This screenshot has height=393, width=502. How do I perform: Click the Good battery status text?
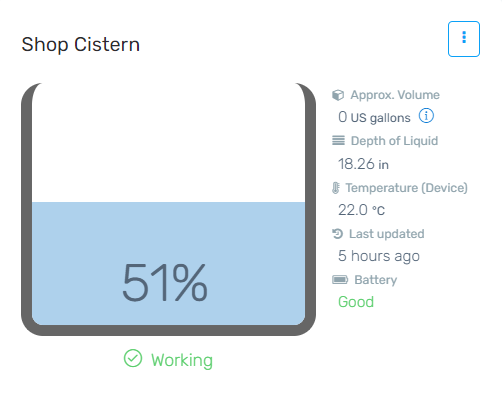point(356,302)
